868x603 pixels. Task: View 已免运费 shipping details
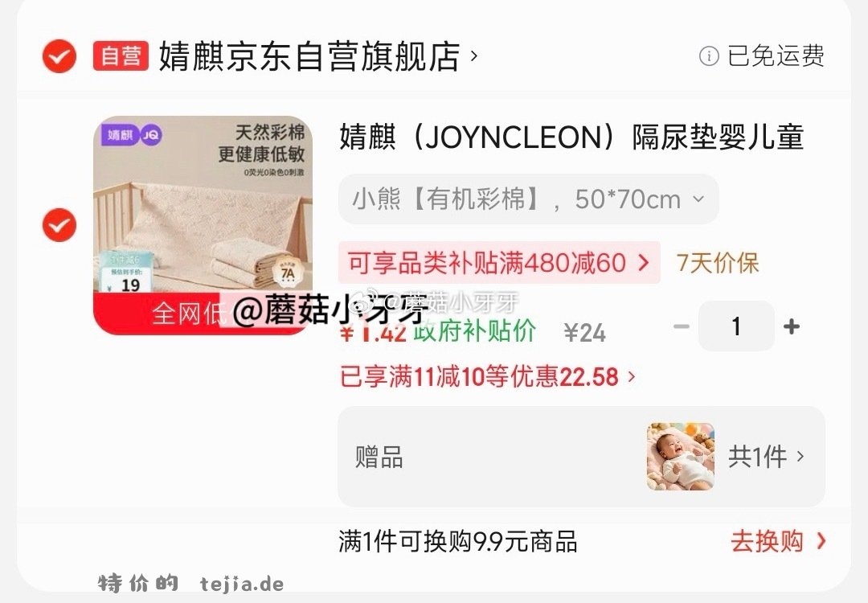point(776,56)
